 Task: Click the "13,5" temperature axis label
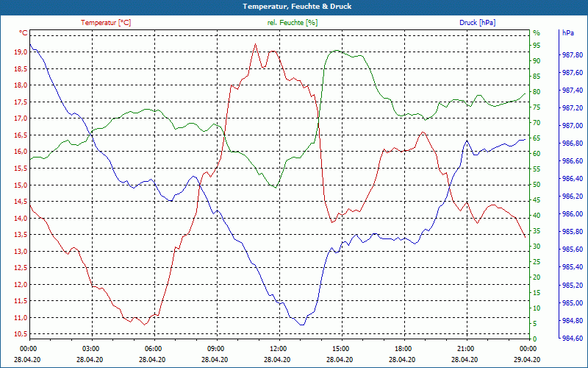(21, 235)
